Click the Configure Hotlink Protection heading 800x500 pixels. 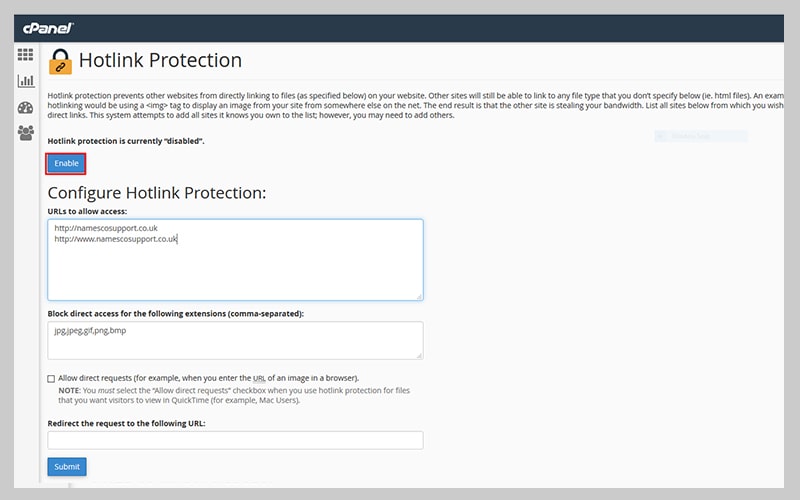tap(157, 193)
